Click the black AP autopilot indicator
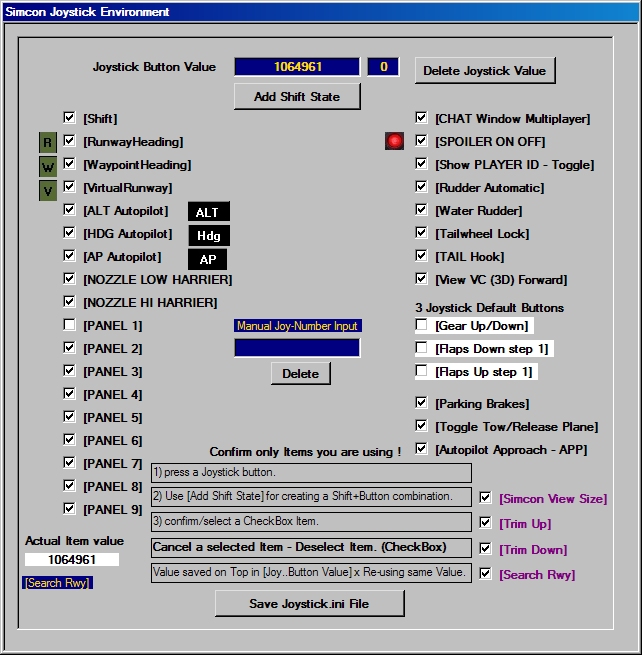 point(208,259)
